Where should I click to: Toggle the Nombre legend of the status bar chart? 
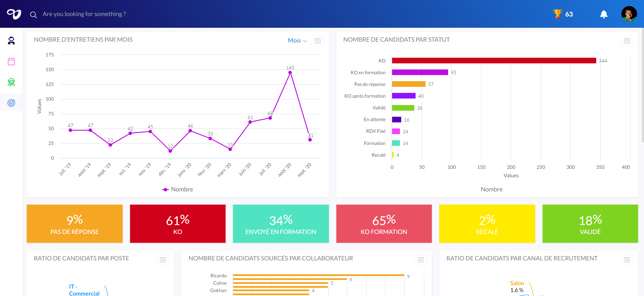pos(491,189)
